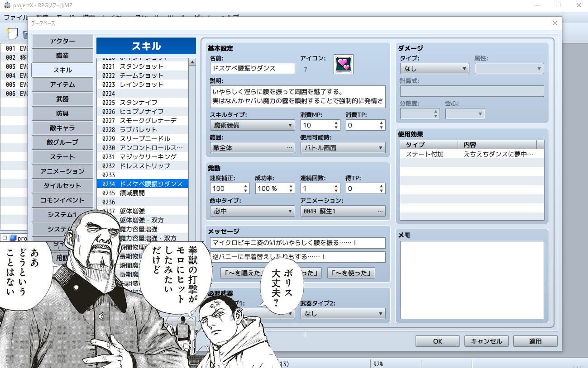Go to the ステート tab
The image size is (588, 368).
[62, 156]
